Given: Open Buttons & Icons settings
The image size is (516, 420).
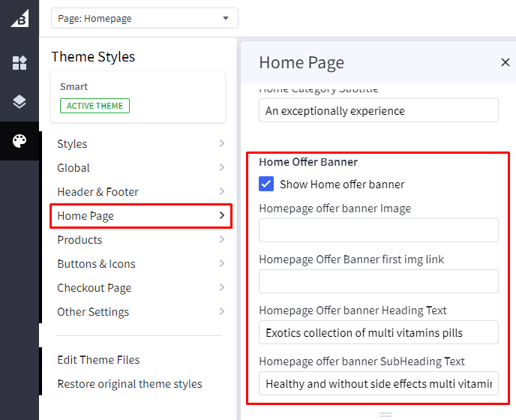Looking at the screenshot, I should tap(140, 264).
